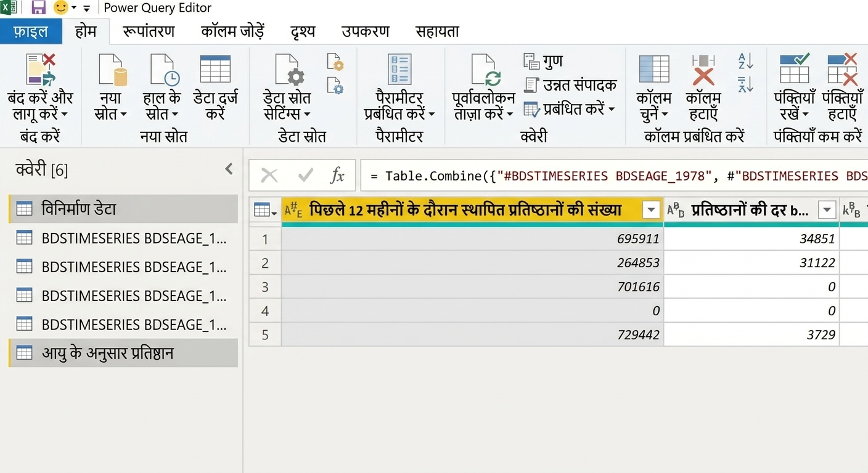Click the cell containing 3729

751,334
